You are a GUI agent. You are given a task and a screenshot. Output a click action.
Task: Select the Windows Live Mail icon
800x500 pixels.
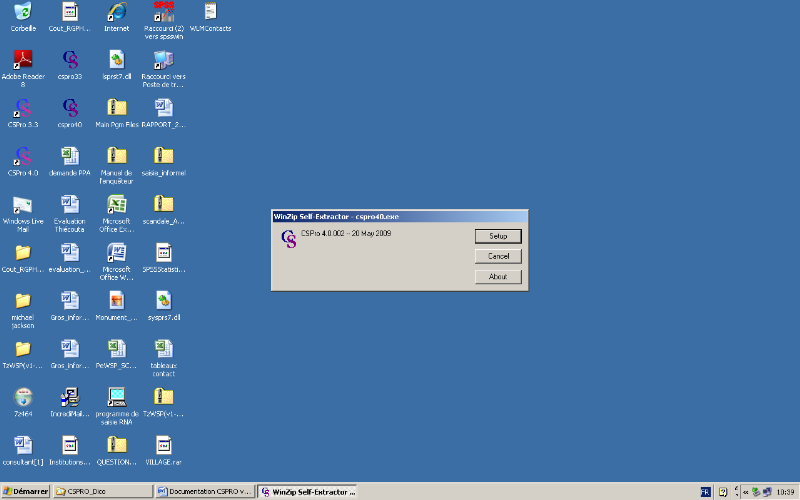pyautogui.click(x=23, y=213)
